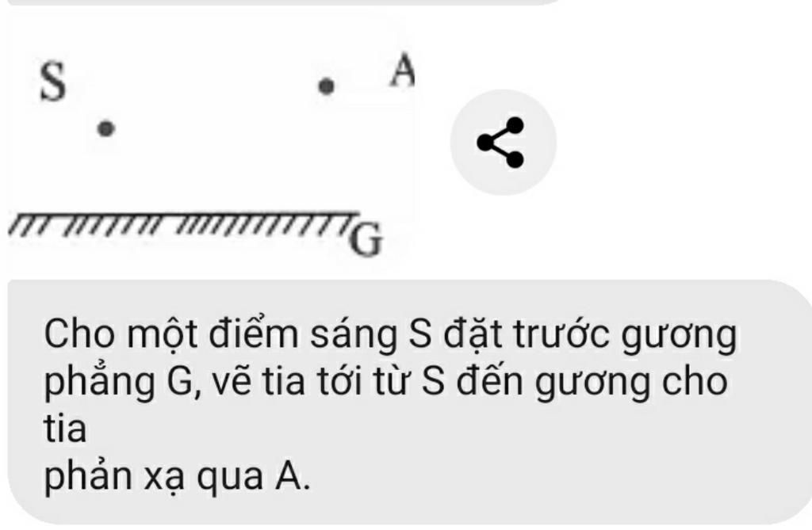Viewport: 812px width, 530px height.
Task: Click the word 'Cho' in the message
Action: pyautogui.click(x=79, y=334)
